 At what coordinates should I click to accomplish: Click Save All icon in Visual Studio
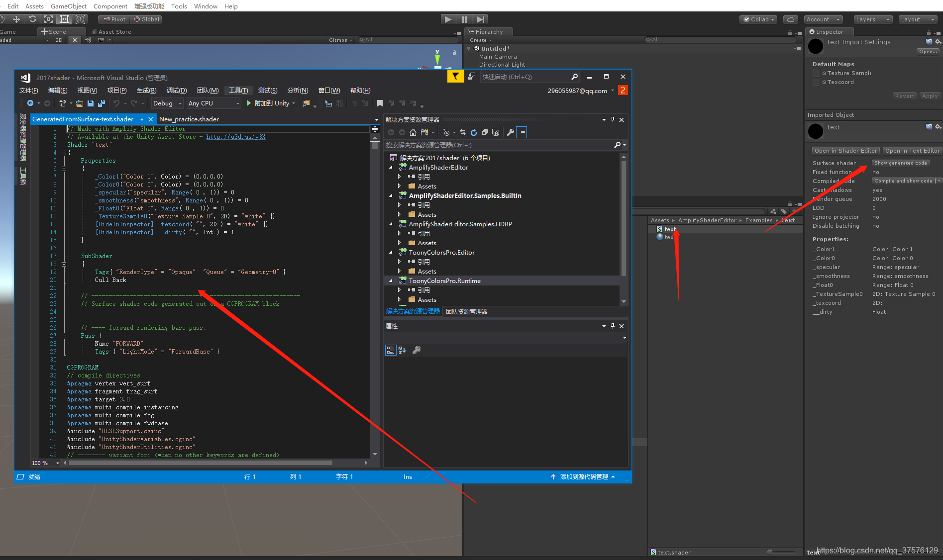(x=102, y=103)
